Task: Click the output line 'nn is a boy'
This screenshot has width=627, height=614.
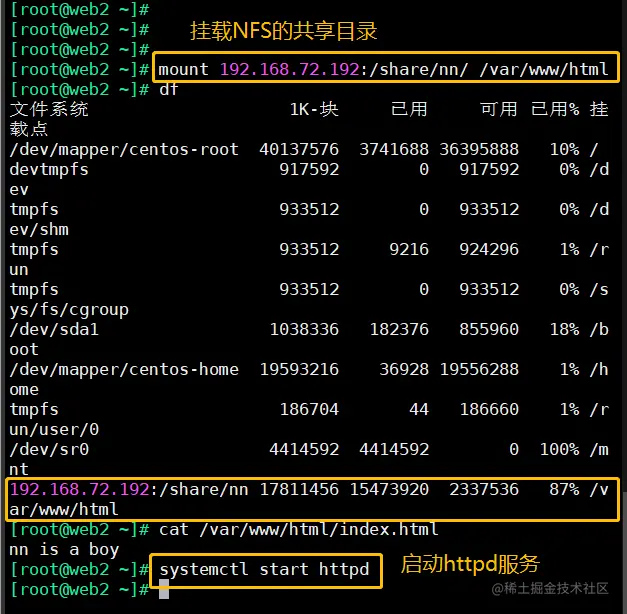Action: 64,550
